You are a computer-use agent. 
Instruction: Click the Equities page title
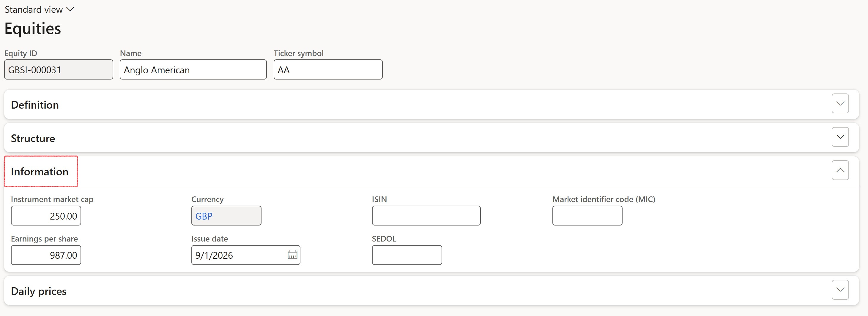pyautogui.click(x=33, y=28)
